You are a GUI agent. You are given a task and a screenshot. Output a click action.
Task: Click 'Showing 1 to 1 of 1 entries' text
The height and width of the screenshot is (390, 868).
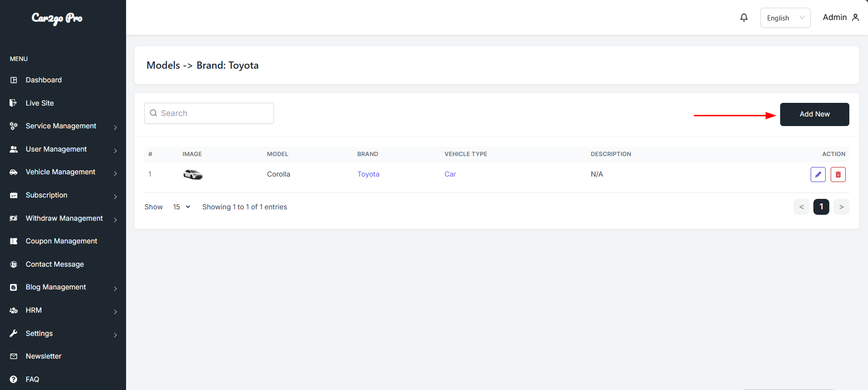point(244,207)
